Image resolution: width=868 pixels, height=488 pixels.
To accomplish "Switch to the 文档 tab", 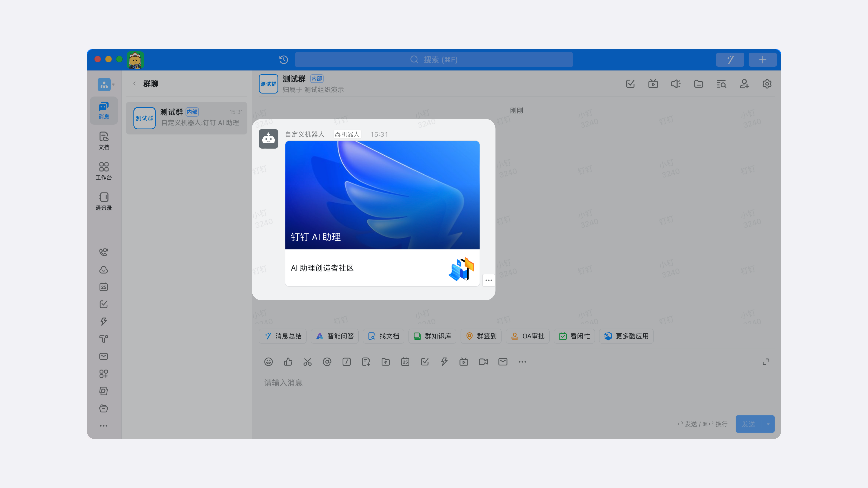I will click(x=104, y=140).
